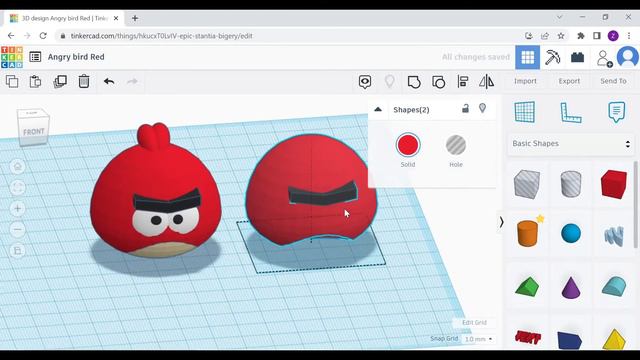Choose the red Solid color swatch
Image resolution: width=640 pixels, height=360 pixels.
[408, 145]
